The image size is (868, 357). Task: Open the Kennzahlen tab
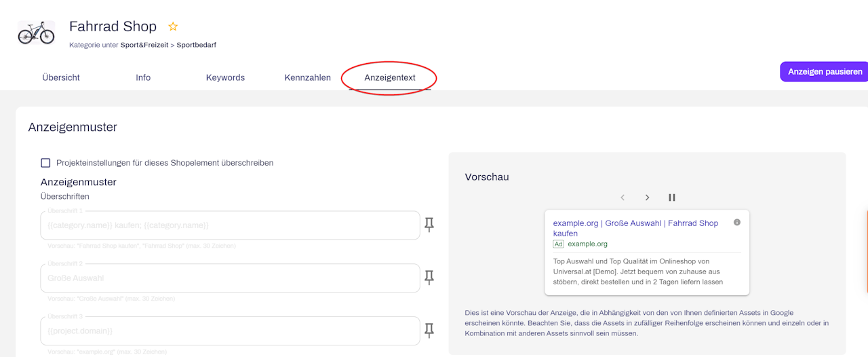[x=308, y=77]
